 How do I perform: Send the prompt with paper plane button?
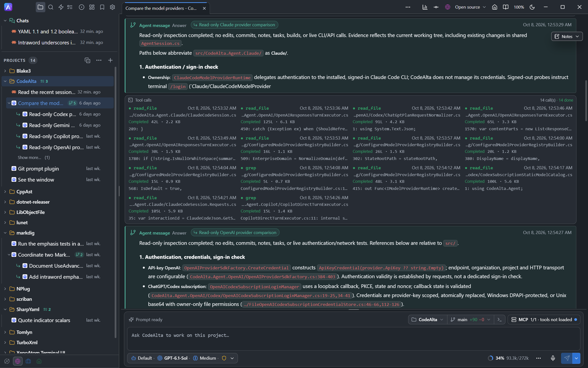pyautogui.click(x=567, y=358)
